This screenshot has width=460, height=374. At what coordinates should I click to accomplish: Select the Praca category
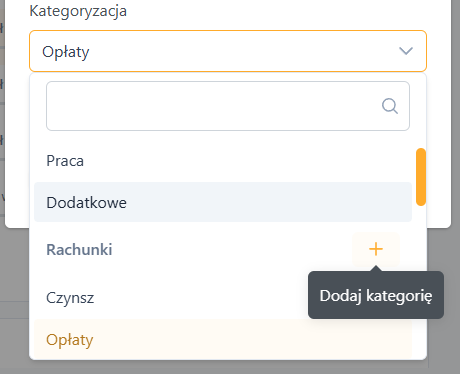65,161
